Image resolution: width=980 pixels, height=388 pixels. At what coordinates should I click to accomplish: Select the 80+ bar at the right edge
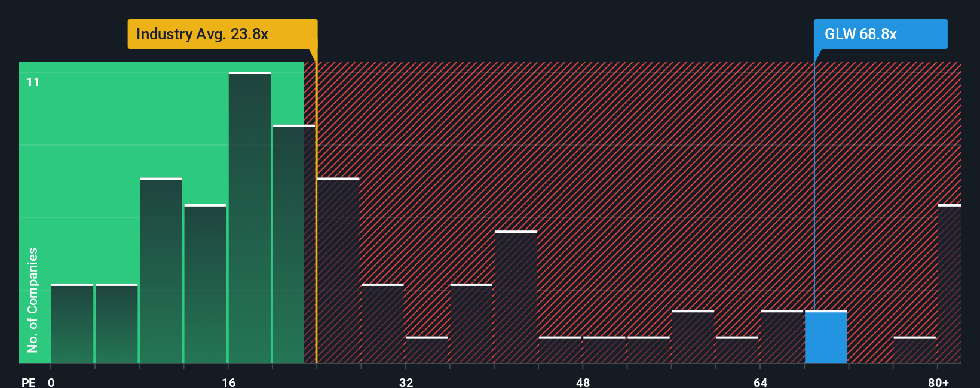[x=950, y=284]
